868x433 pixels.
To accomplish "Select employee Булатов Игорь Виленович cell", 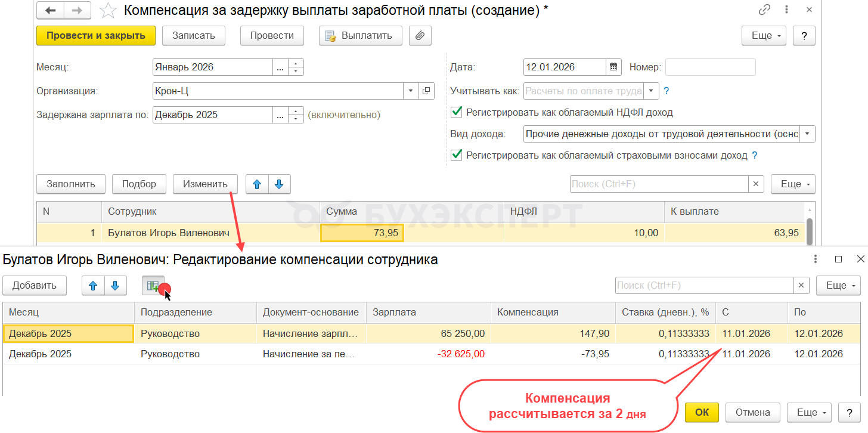I will pos(211,233).
